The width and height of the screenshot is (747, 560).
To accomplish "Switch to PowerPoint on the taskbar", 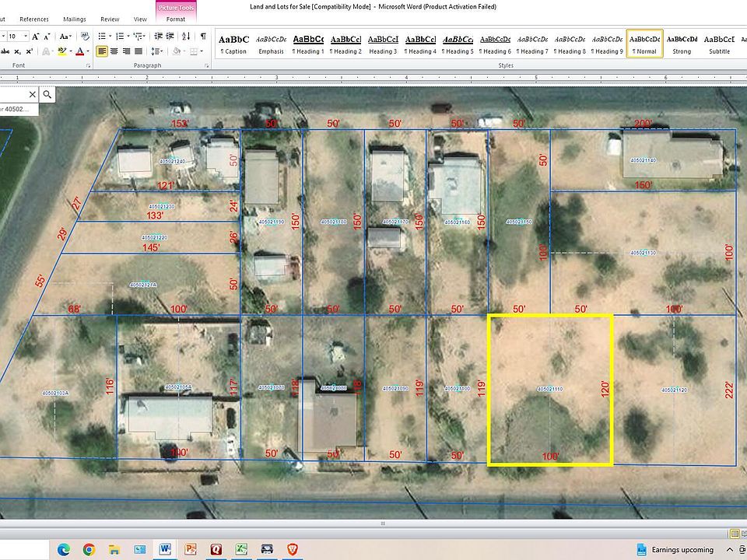I will pos(191,550).
